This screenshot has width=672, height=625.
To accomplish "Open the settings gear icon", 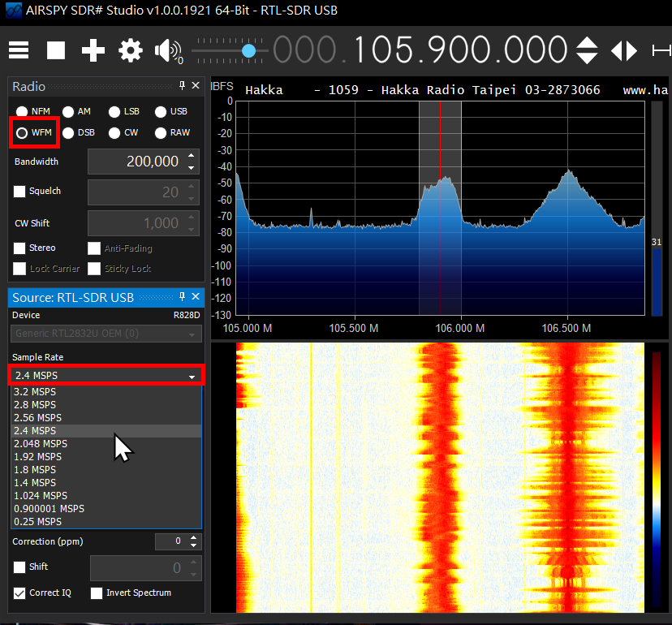I will click(131, 50).
